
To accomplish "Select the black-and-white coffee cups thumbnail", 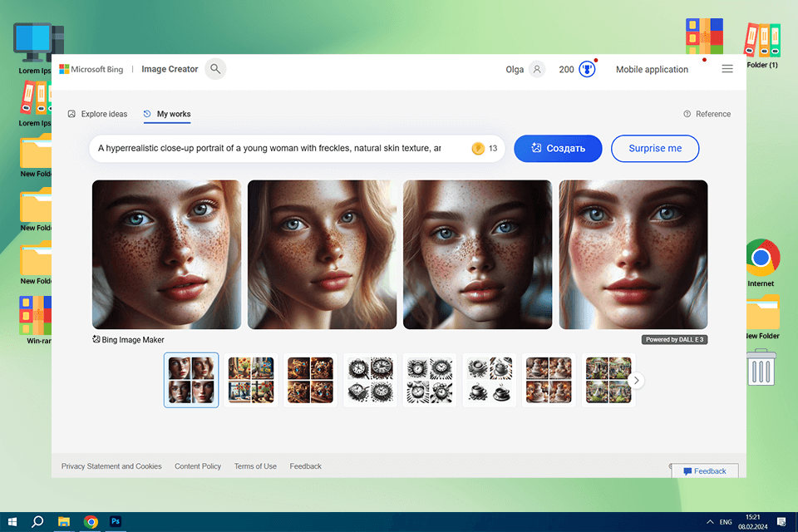I will 489,380.
